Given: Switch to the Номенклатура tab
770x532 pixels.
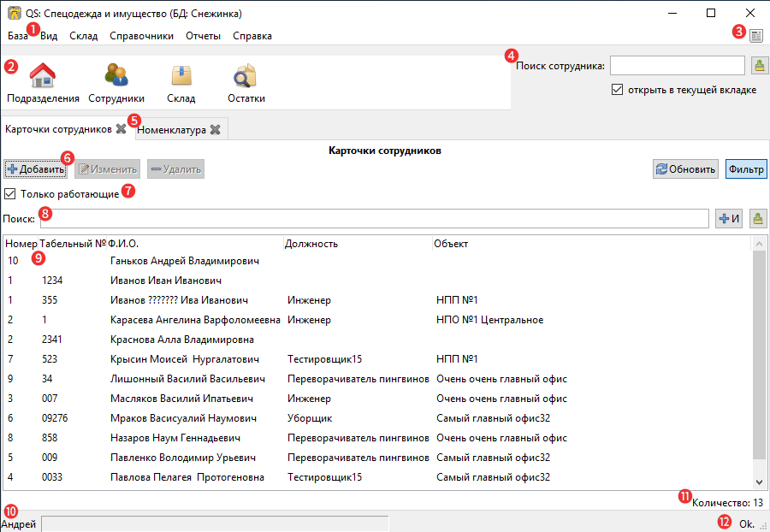Looking at the screenshot, I should tap(171, 129).
